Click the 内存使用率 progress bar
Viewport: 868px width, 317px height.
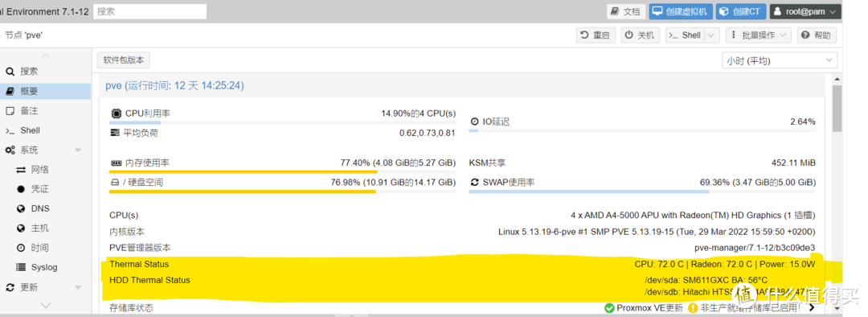(282, 172)
